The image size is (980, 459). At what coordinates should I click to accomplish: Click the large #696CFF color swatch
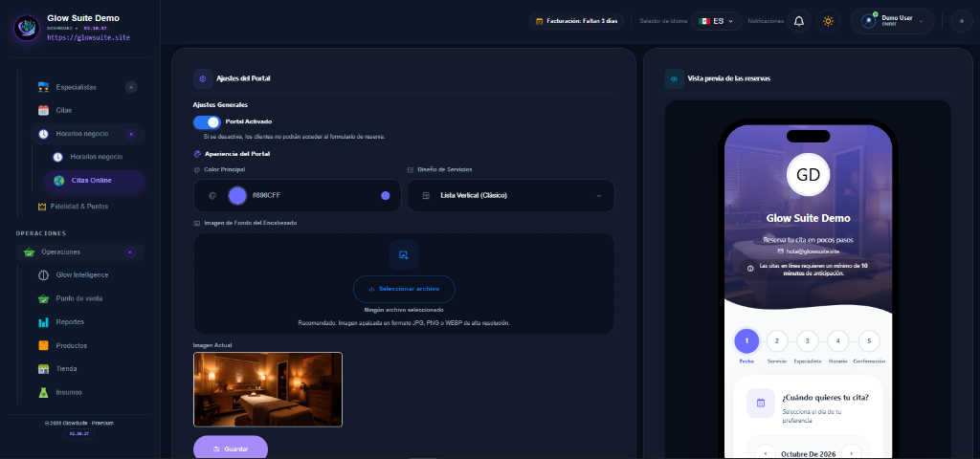pyautogui.click(x=237, y=195)
